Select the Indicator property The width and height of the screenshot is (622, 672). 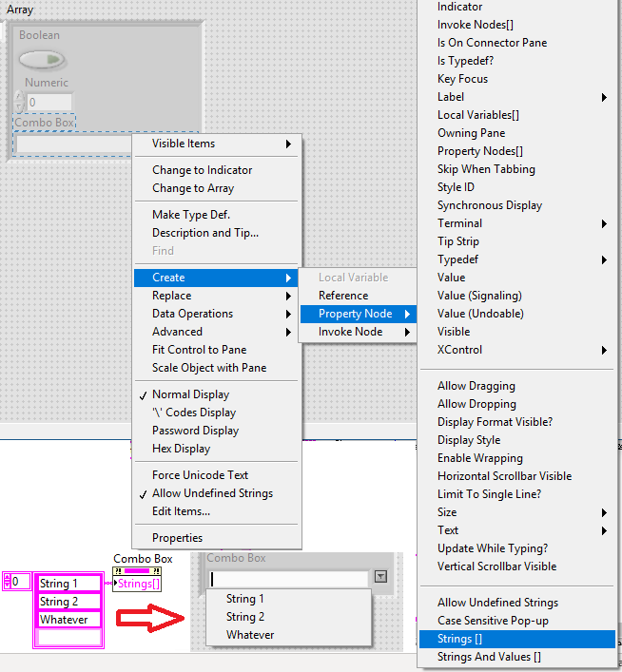516,7
